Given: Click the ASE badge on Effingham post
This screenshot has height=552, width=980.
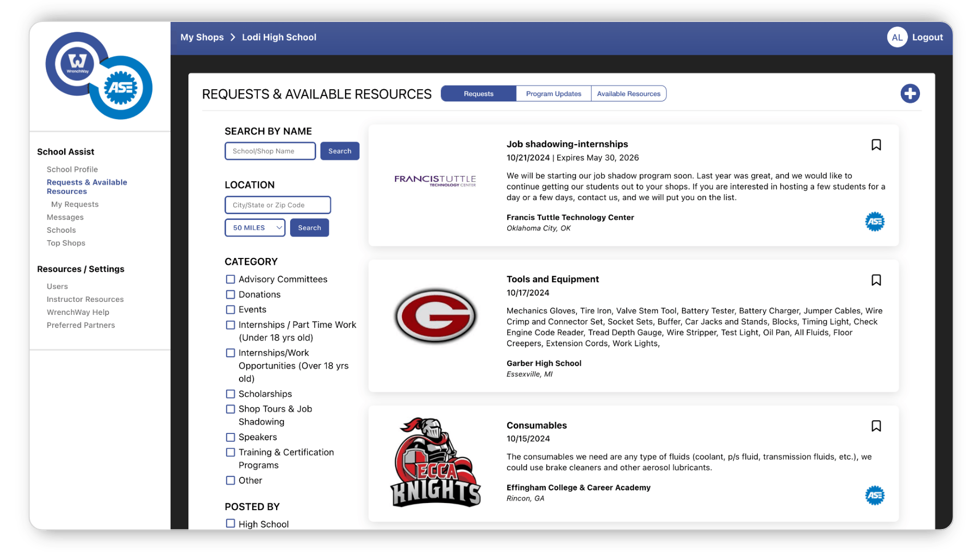Looking at the screenshot, I should (x=875, y=495).
